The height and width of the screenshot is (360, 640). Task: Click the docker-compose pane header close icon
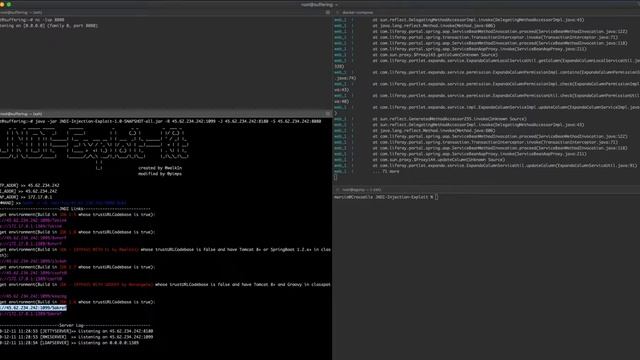click(337, 13)
